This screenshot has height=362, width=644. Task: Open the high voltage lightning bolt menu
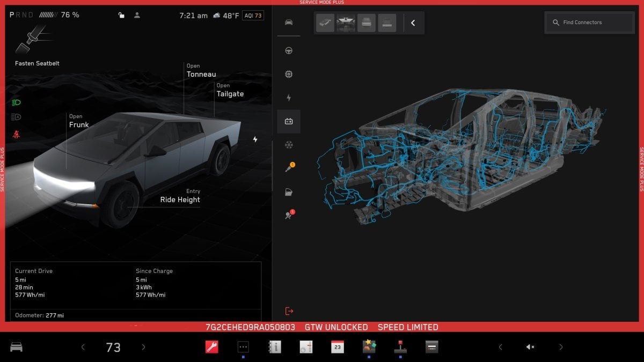tap(289, 98)
